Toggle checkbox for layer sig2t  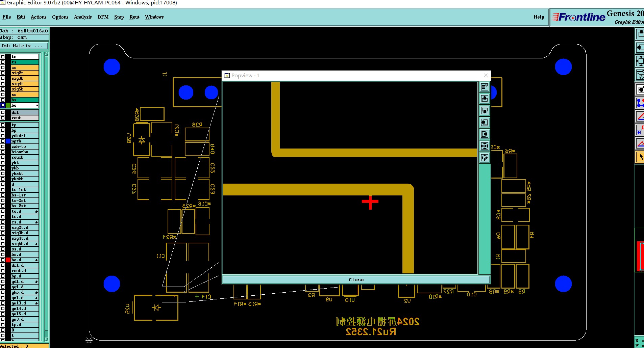pos(3,73)
